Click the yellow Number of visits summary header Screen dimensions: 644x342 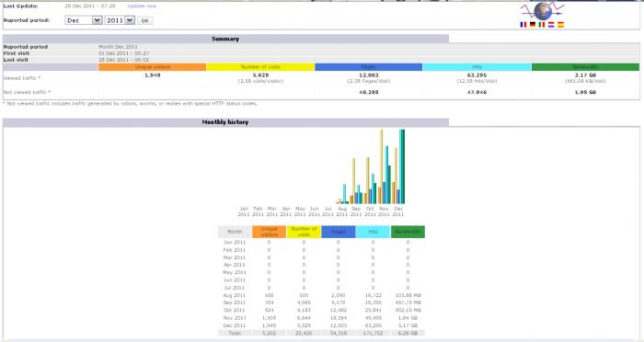[x=260, y=67]
